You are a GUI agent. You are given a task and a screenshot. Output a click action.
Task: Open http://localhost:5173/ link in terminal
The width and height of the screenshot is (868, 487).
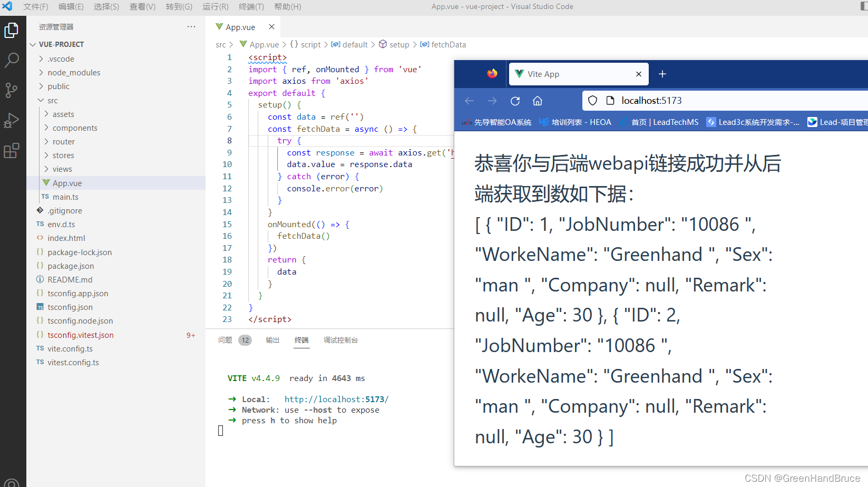pos(336,400)
